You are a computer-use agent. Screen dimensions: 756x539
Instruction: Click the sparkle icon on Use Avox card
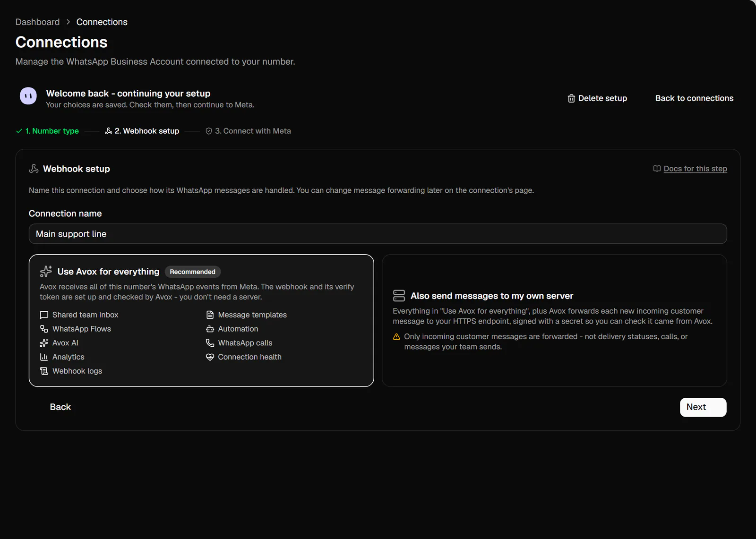tap(46, 271)
